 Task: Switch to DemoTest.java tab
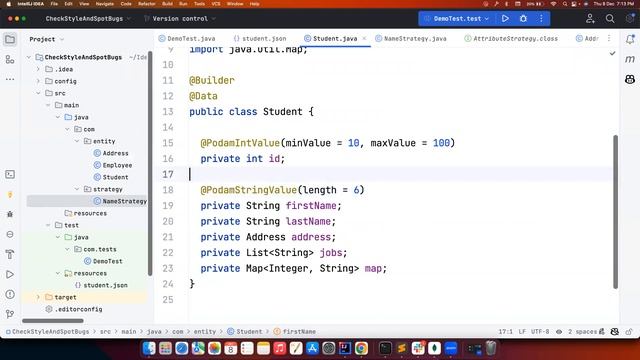pyautogui.click(x=187, y=38)
